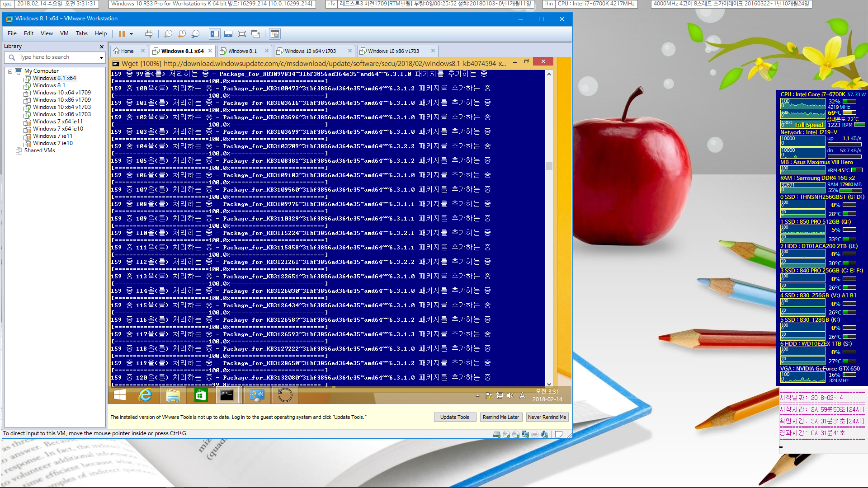Open power options dropdown next to pause

(132, 34)
